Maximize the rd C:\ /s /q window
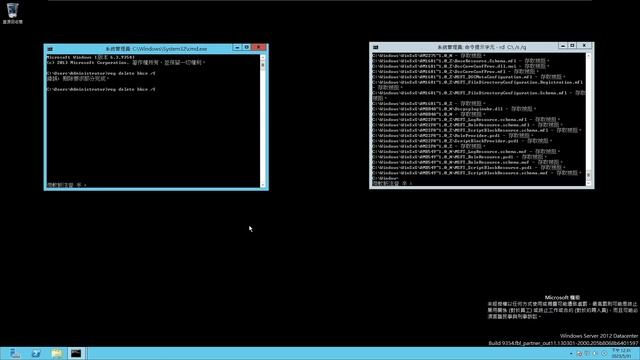640x360 pixels. 572,46
